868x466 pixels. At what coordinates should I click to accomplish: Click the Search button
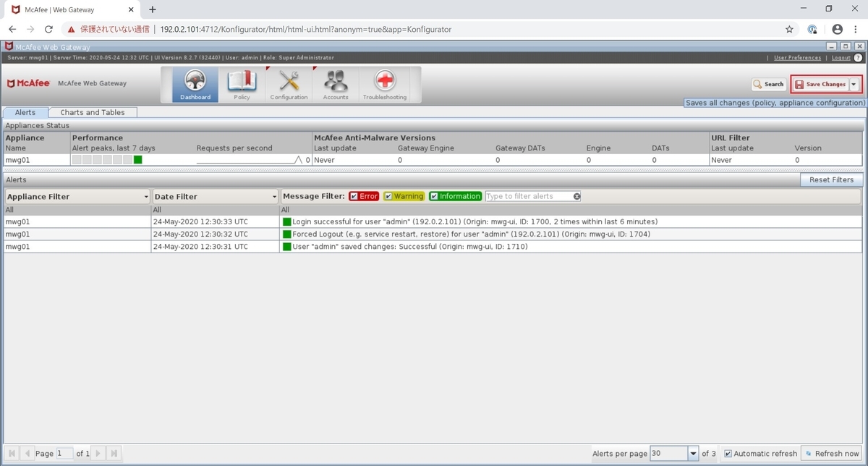(x=769, y=84)
